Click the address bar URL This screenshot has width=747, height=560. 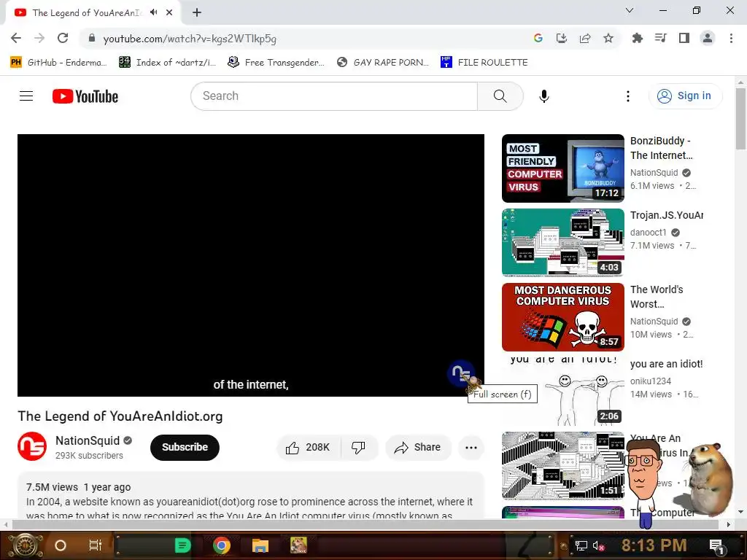tap(190, 39)
